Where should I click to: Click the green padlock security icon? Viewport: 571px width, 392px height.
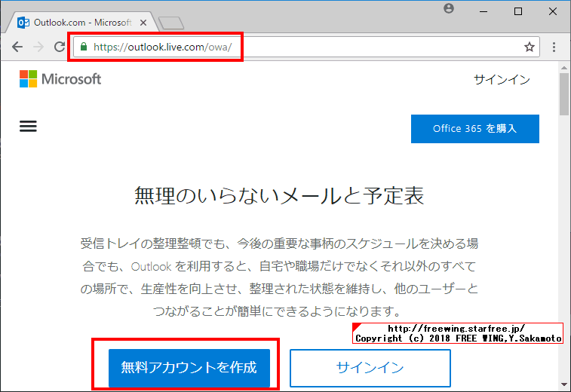click(84, 47)
